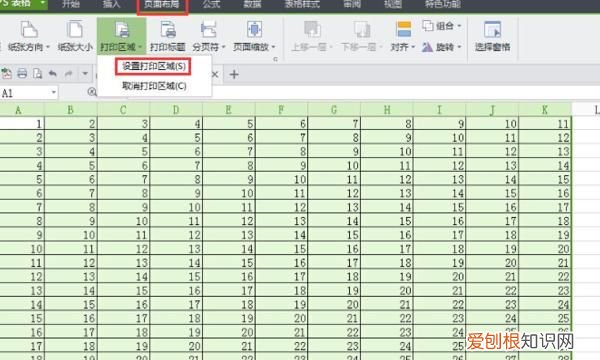The image size is (600, 360).
Task: Switch to the 插入 ribbon tab
Action: pyautogui.click(x=111, y=4)
